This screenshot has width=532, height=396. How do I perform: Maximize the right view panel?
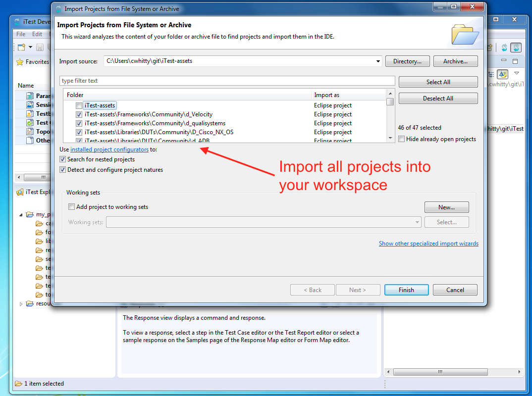click(515, 61)
